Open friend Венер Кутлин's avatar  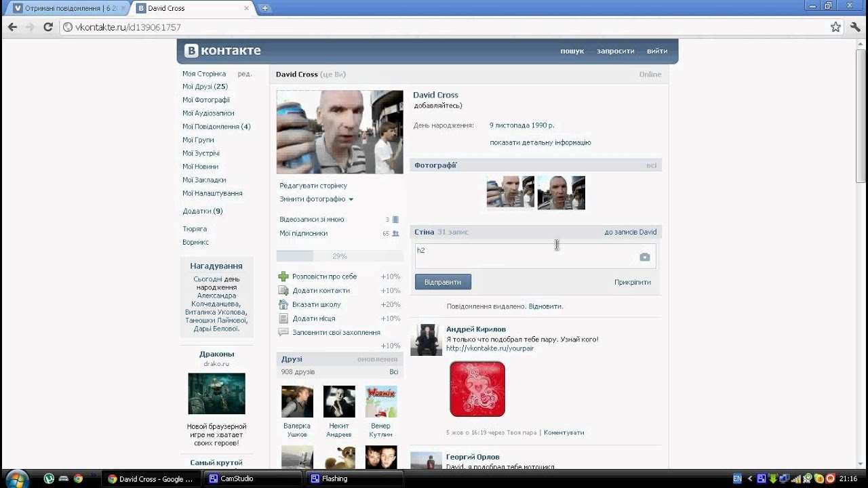click(x=381, y=401)
